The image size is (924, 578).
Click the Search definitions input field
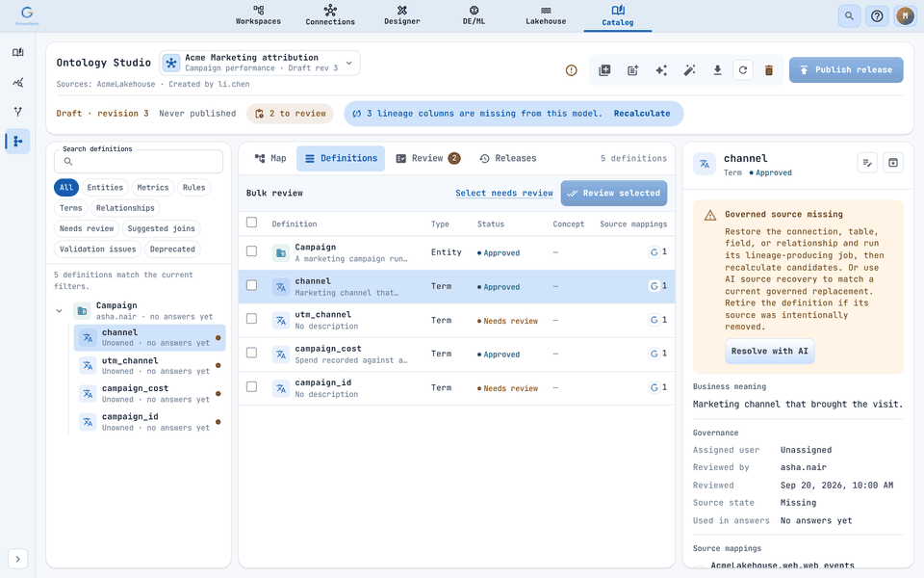(x=139, y=161)
